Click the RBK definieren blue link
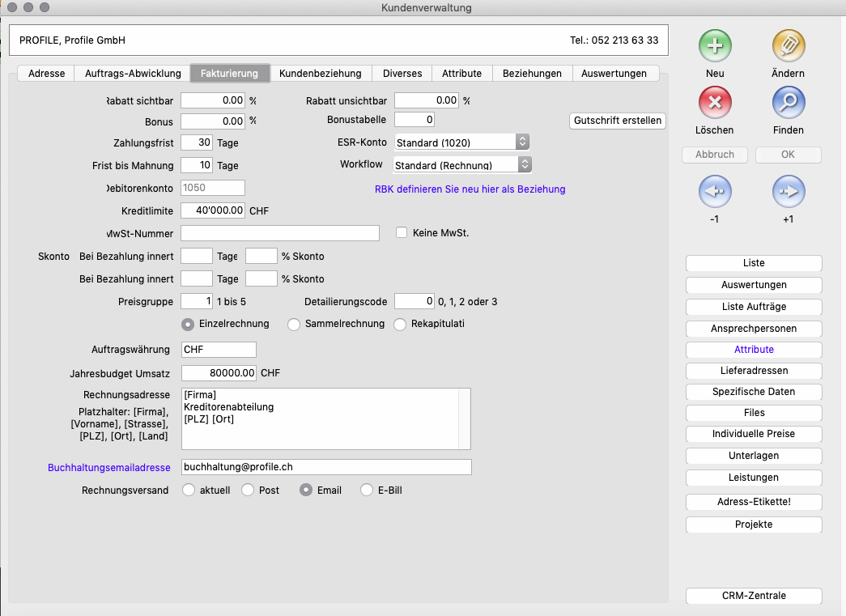This screenshot has height=616, width=846. [x=470, y=189]
